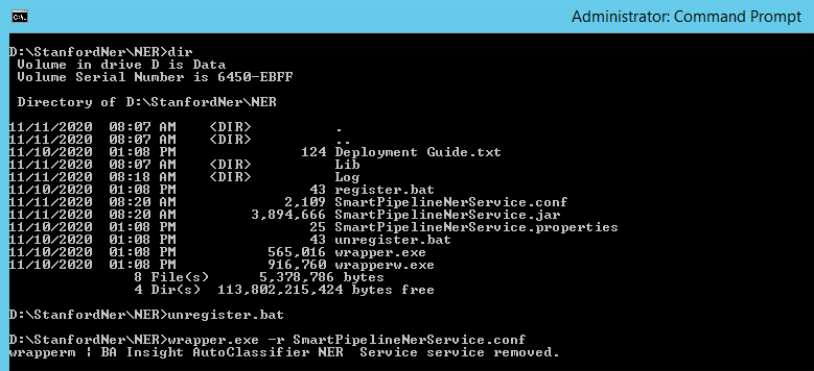The height and width of the screenshot is (371, 814).
Task: Click the dir command prompt line
Action: (x=101, y=52)
